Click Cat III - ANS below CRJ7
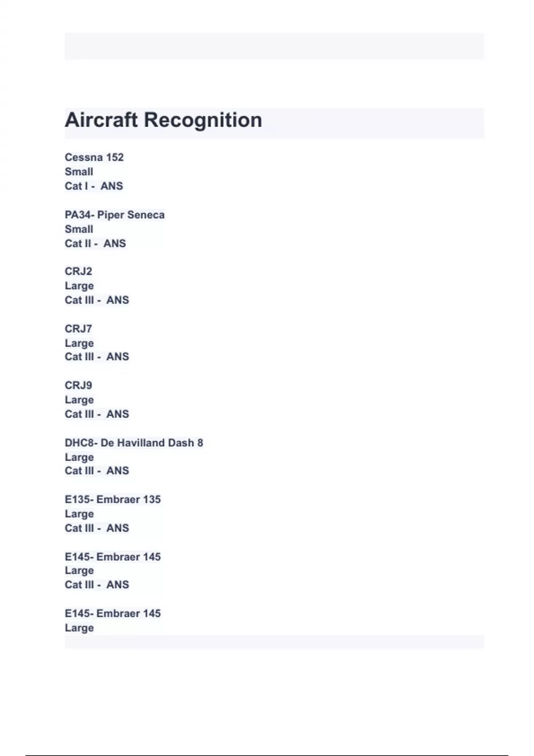Image resolution: width=534 pixels, height=756 pixels. (x=97, y=357)
